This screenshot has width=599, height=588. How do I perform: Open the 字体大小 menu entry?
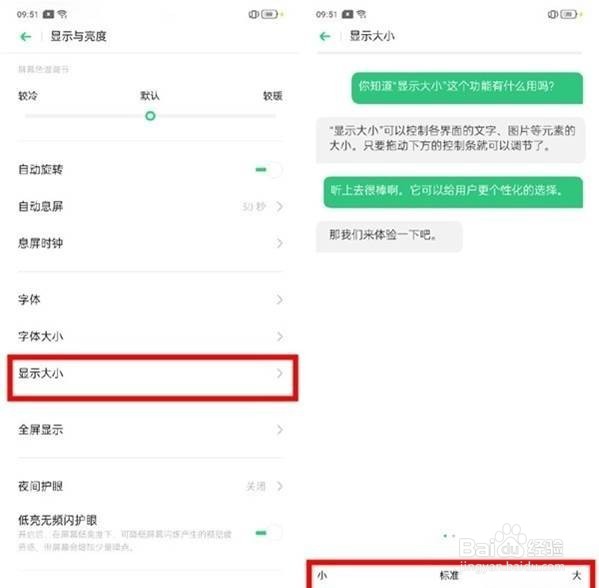(151, 336)
